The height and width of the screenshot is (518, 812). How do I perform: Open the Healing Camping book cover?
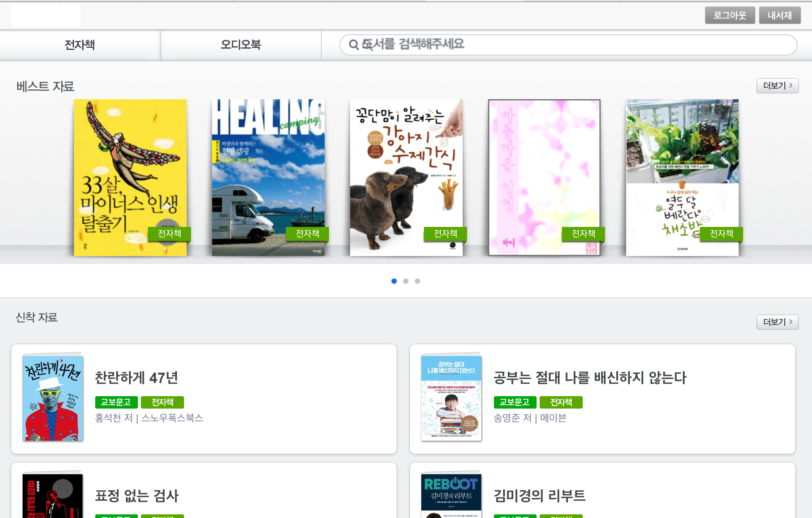268,177
